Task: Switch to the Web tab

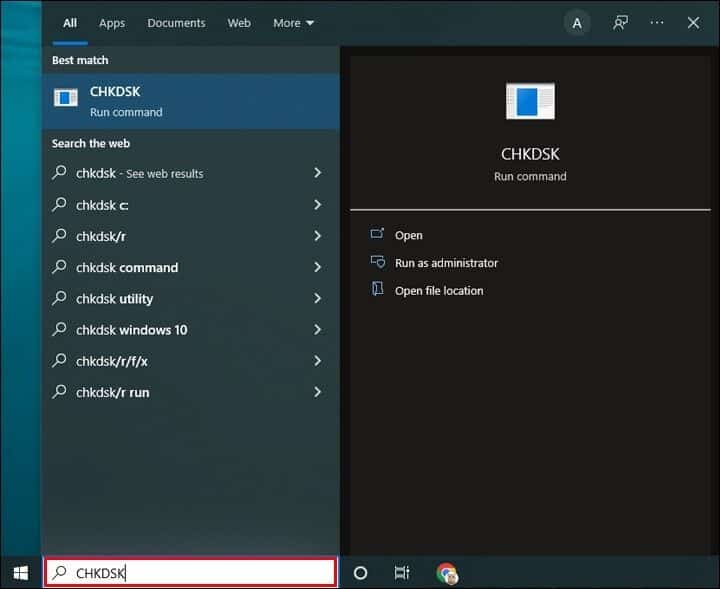Action: [x=239, y=23]
